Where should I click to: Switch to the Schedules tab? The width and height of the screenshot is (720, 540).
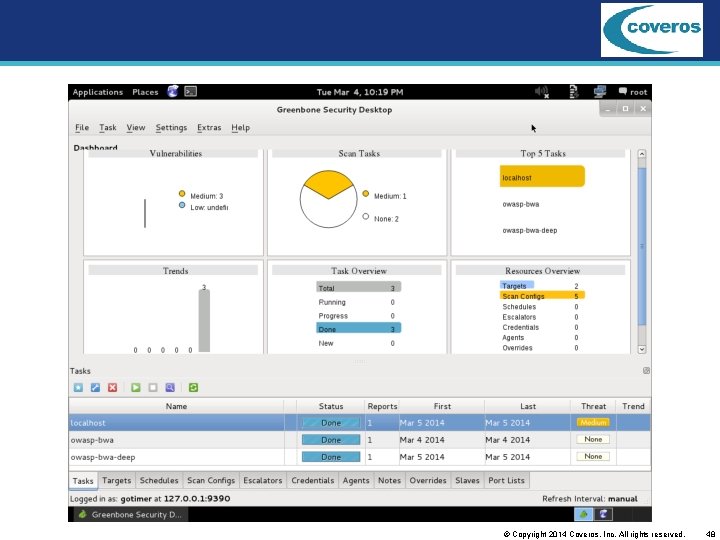pos(159,480)
